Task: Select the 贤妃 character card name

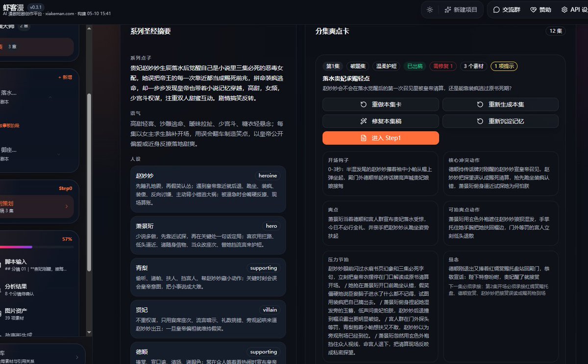Action: [142, 310]
